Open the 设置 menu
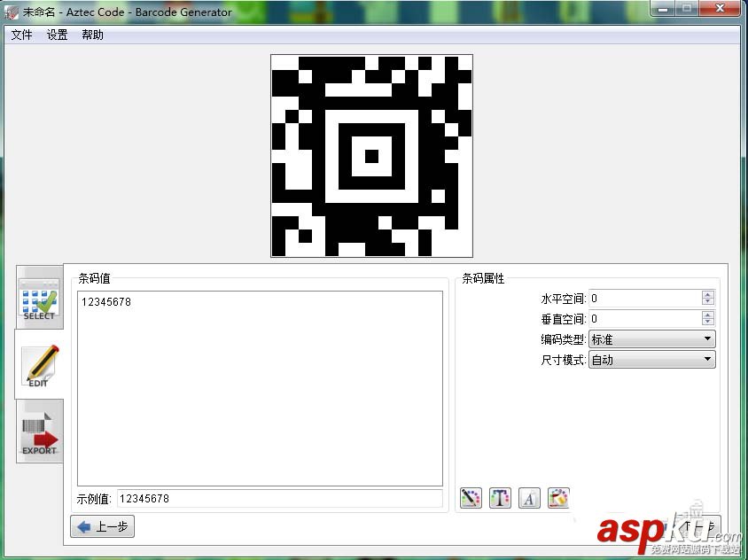Image resolution: width=748 pixels, height=560 pixels. click(58, 35)
